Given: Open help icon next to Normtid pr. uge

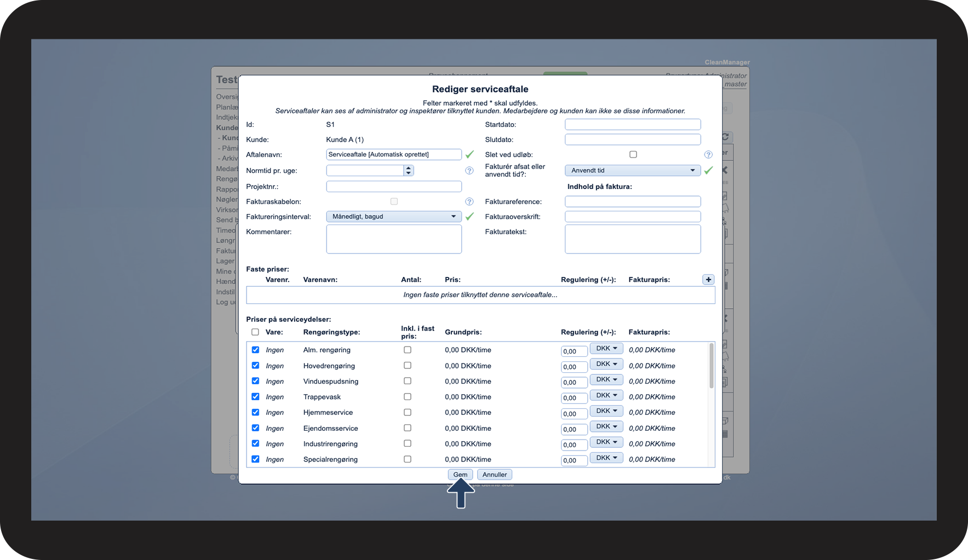Looking at the screenshot, I should tap(469, 171).
